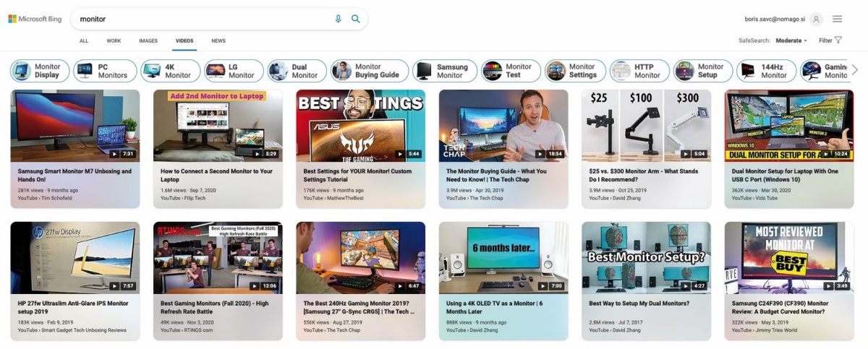Open Using a 4K OLED TV as Monitor title
Viewport: 868px width, 349px height.
click(x=494, y=308)
